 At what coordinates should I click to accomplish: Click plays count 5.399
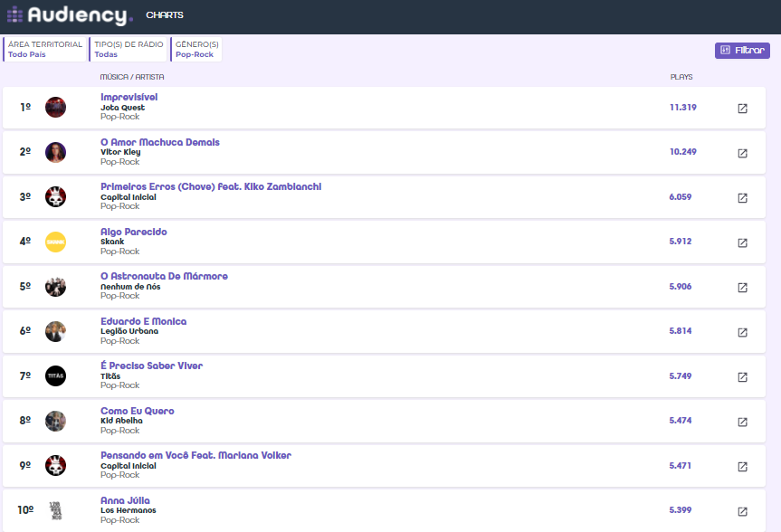click(681, 510)
